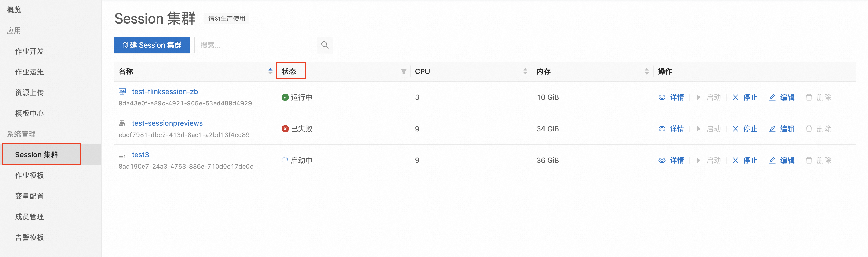Sort the table by CPU column

[525, 71]
